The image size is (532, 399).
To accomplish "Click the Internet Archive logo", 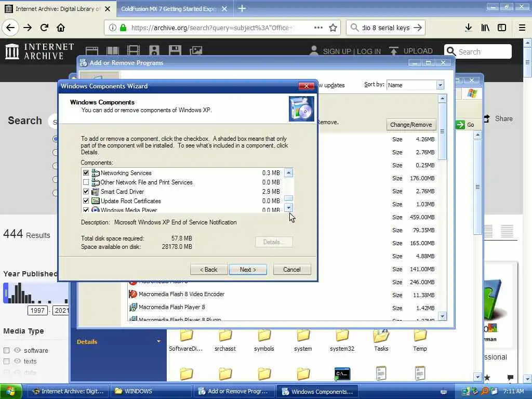I will click(x=39, y=51).
